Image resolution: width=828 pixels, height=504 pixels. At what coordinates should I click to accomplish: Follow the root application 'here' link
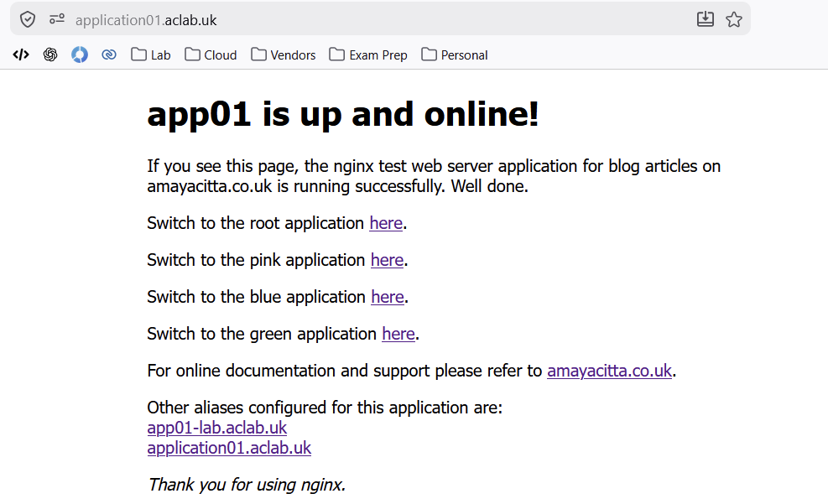(x=386, y=223)
